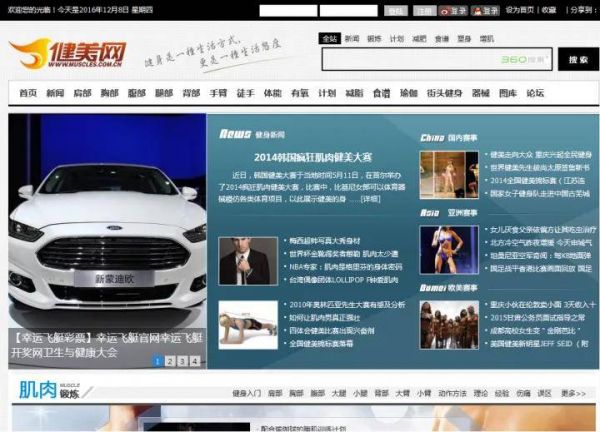The width and height of the screenshot is (600, 432).
Task: Switch carousel to slide 4
Action: pos(195,361)
